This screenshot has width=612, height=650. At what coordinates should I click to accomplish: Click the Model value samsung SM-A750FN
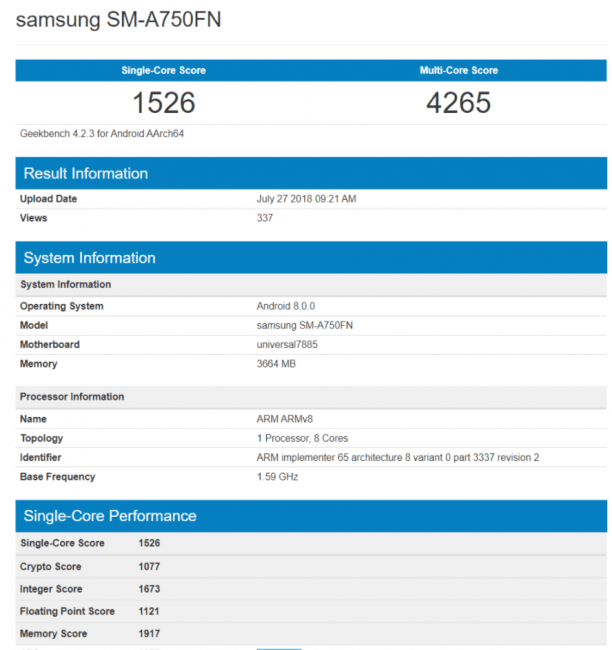click(304, 325)
